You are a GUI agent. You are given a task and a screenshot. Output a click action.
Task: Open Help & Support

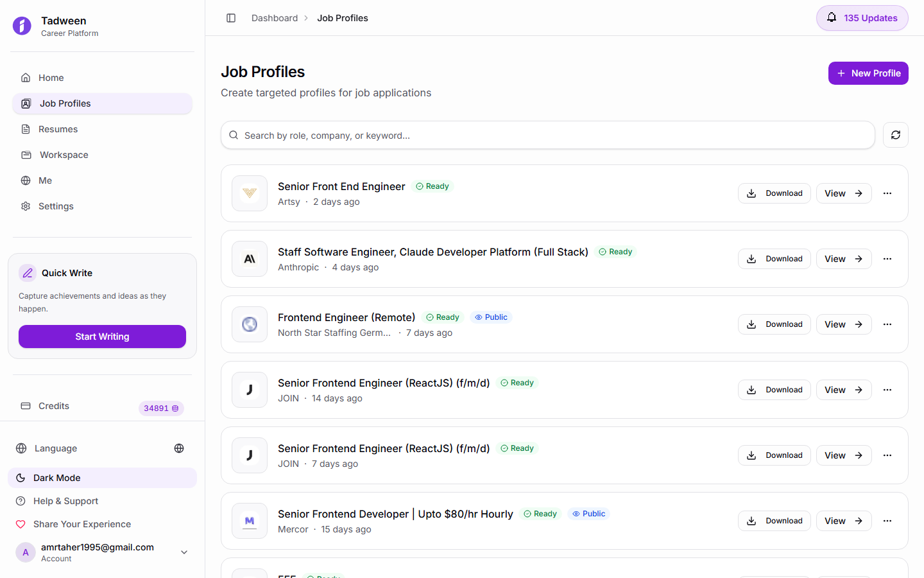click(x=64, y=501)
